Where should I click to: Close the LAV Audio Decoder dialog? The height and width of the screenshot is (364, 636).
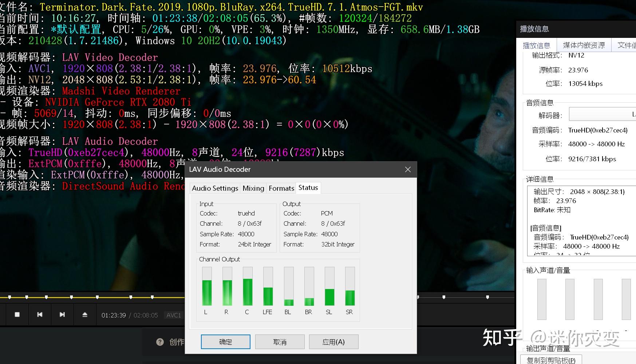coord(407,169)
